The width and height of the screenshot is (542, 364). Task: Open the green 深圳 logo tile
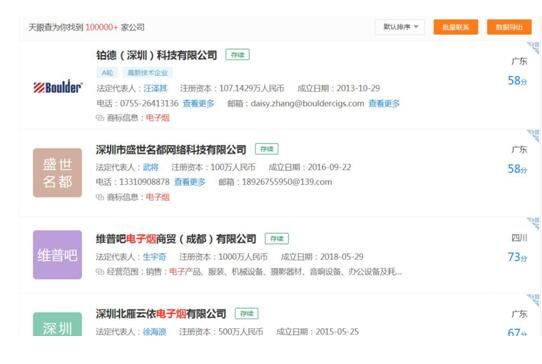pyautogui.click(x=57, y=324)
